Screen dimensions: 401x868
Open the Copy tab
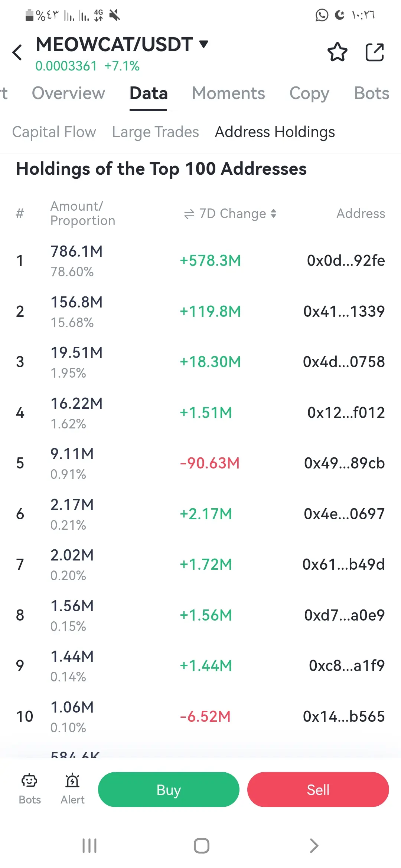[309, 93]
